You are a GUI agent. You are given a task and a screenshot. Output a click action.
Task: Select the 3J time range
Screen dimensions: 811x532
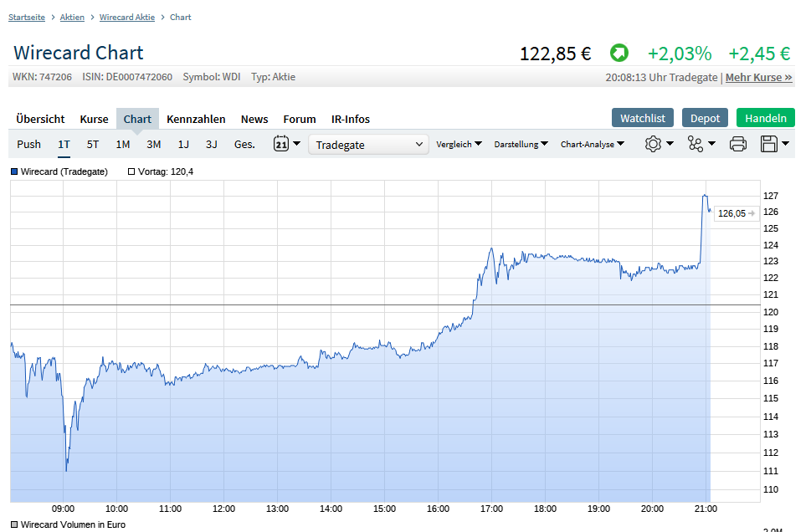(212, 144)
